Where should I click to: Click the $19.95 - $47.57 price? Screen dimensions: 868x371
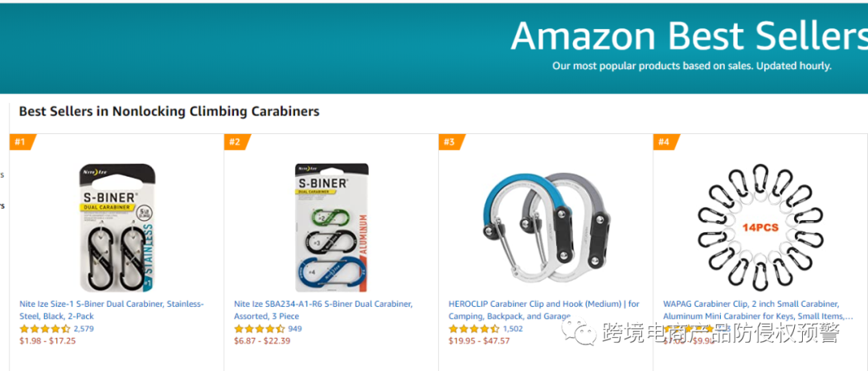479,340
